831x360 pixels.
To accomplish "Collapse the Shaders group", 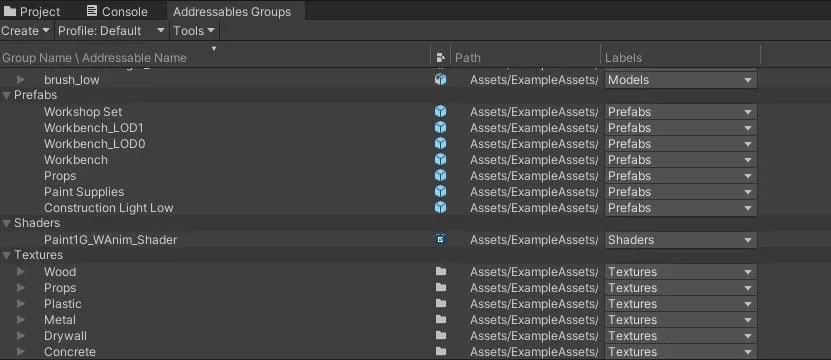I will (7, 223).
